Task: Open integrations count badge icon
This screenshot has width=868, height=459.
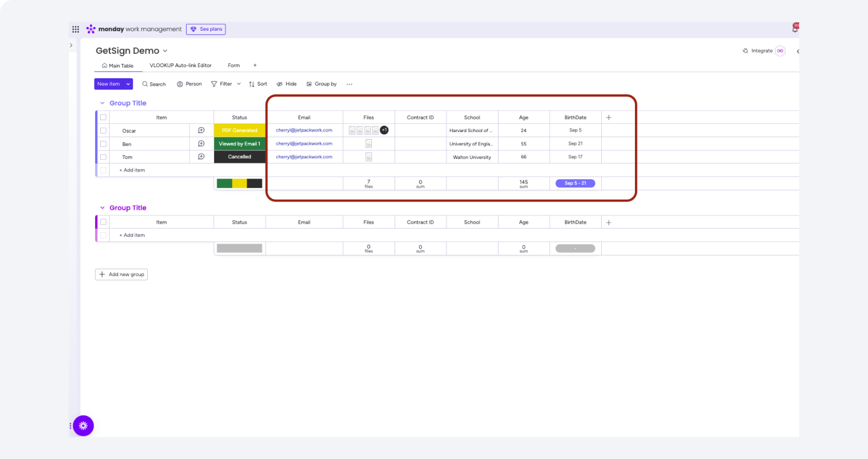Action: pos(780,51)
